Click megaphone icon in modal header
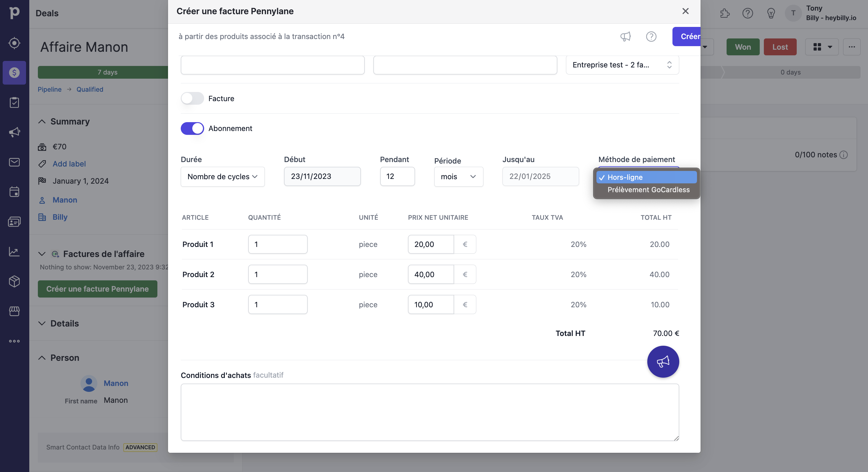The height and width of the screenshot is (472, 868). 625,36
